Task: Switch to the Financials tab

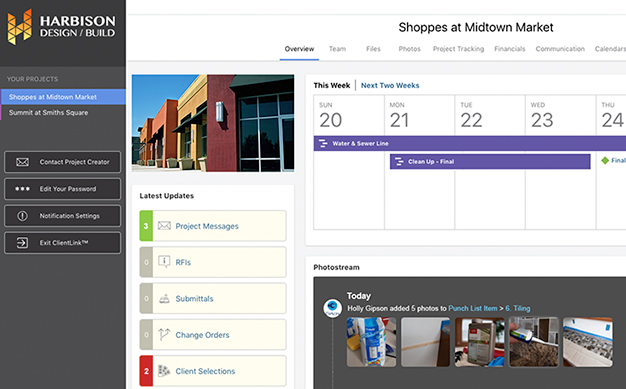Action: (509, 49)
